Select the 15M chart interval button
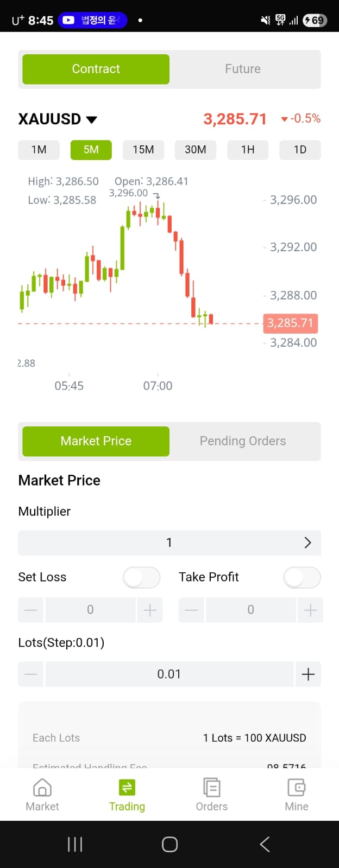 click(x=143, y=150)
